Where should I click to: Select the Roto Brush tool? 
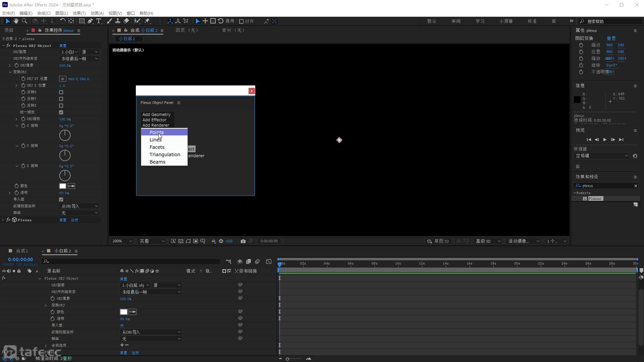coord(137,21)
